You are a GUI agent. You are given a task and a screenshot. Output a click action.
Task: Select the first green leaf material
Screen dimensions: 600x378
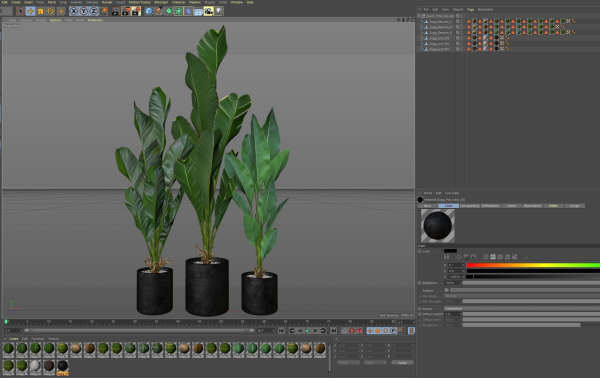point(8,349)
